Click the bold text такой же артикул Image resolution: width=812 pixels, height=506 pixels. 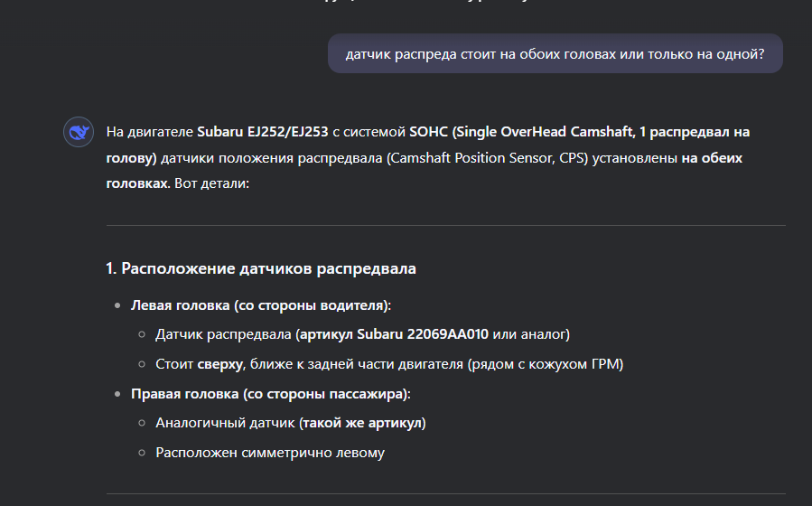(x=362, y=423)
